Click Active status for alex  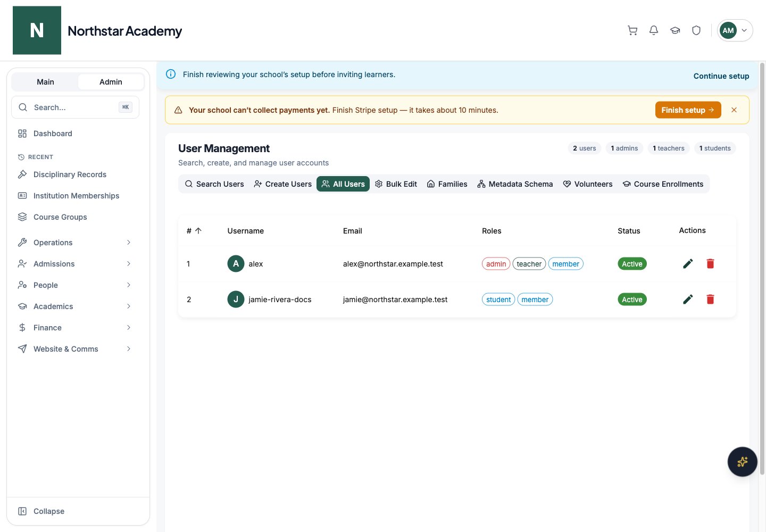click(x=632, y=264)
